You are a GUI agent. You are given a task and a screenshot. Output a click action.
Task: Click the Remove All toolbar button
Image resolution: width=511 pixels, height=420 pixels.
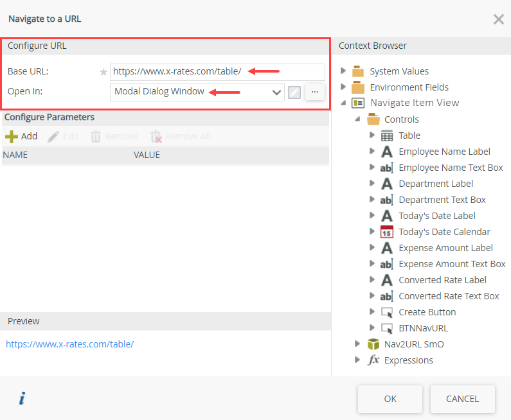pos(181,136)
